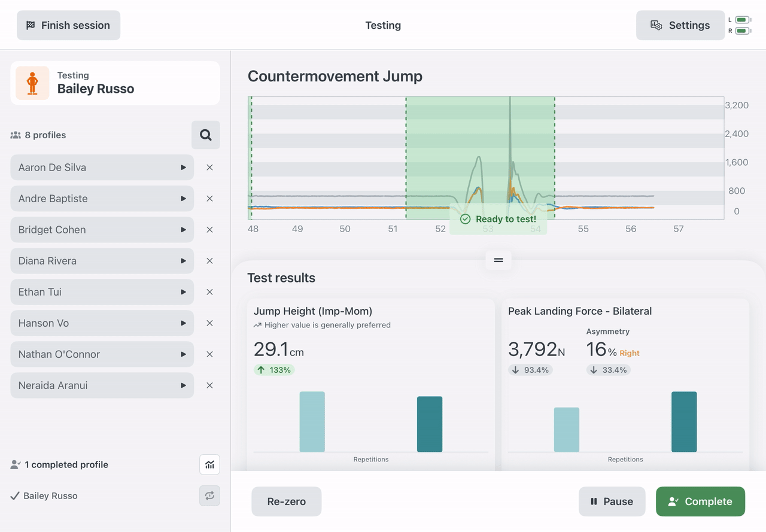The height and width of the screenshot is (532, 766).
Task: Click the green Complete button
Action: point(700,501)
